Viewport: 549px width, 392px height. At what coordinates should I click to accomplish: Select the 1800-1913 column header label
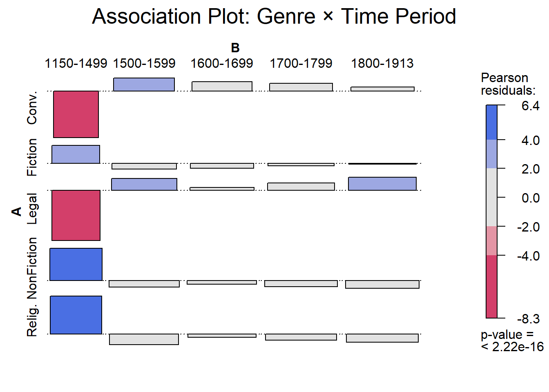pos(382,63)
